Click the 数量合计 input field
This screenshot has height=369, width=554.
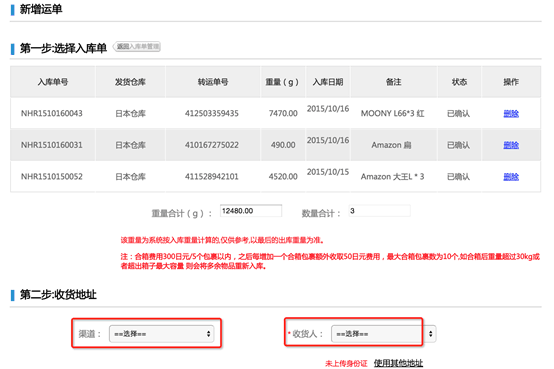pos(379,211)
